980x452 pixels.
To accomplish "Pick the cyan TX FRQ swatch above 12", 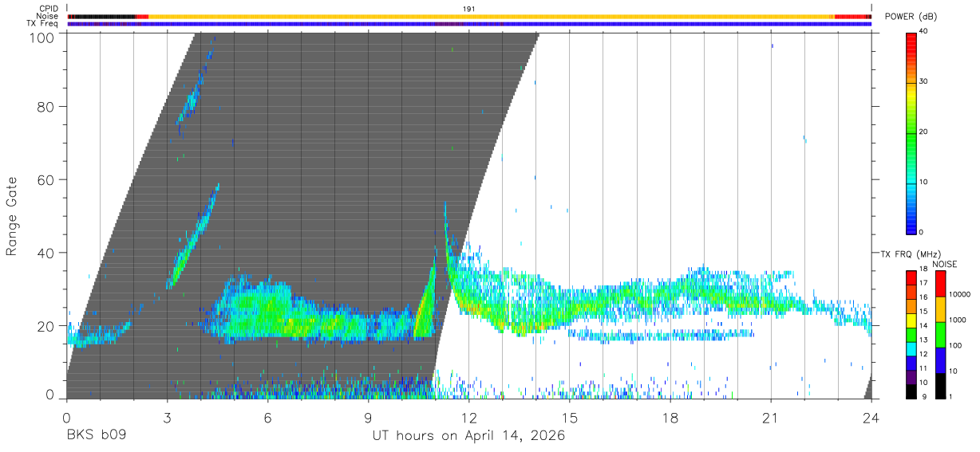I will click(911, 348).
